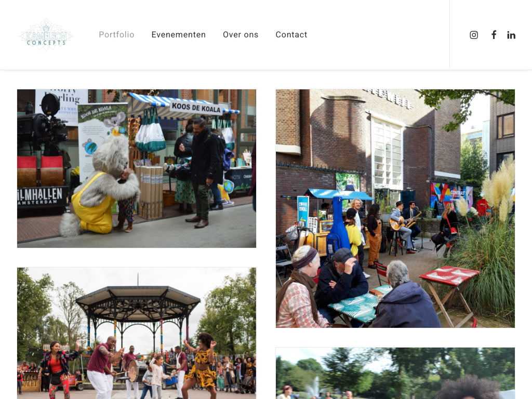
Task: Click the guitarist in the courtyard photo
Action: (401, 224)
